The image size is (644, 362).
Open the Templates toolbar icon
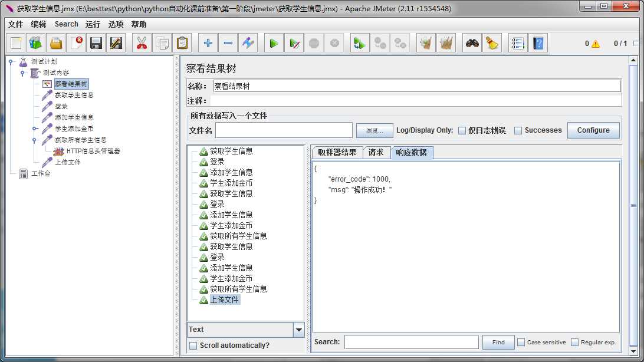tap(36, 43)
